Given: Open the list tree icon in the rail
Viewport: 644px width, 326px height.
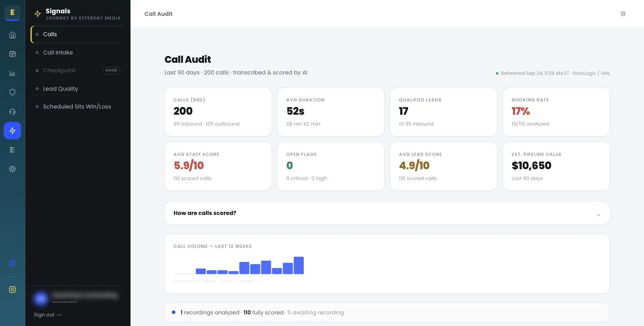Looking at the screenshot, I should pos(12,150).
